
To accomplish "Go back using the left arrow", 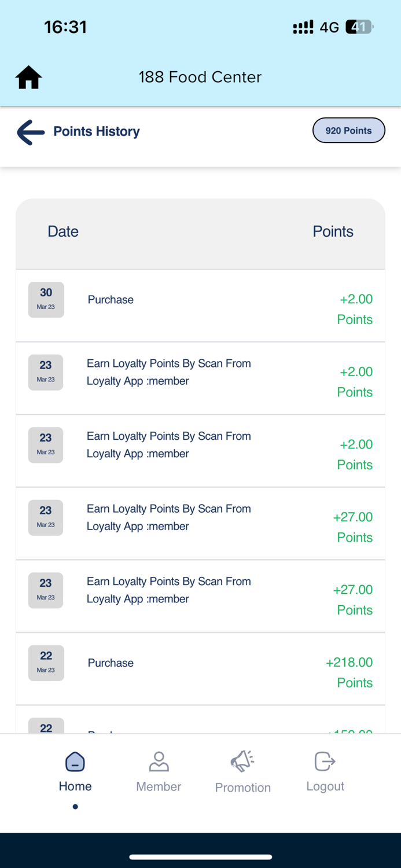I will click(x=31, y=132).
